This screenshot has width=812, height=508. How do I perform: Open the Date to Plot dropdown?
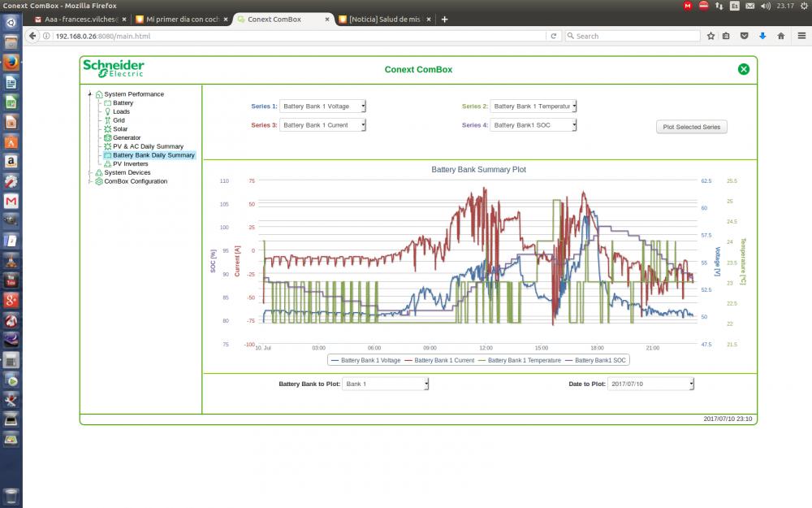point(650,384)
